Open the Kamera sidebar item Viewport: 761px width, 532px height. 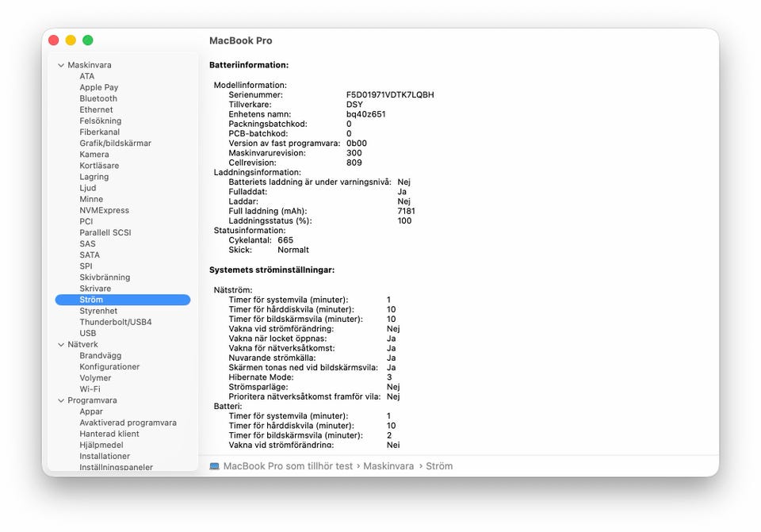[x=94, y=155]
